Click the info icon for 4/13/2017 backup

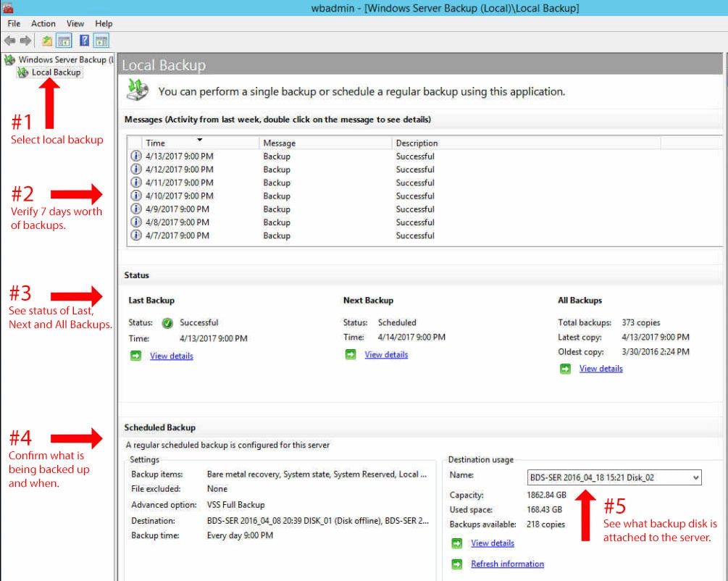135,156
